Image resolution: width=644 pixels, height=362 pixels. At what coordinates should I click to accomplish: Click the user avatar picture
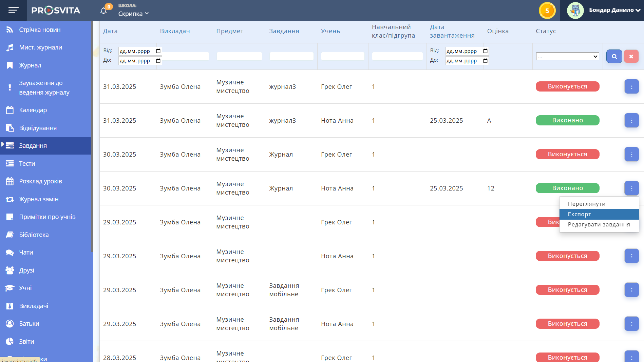575,11
